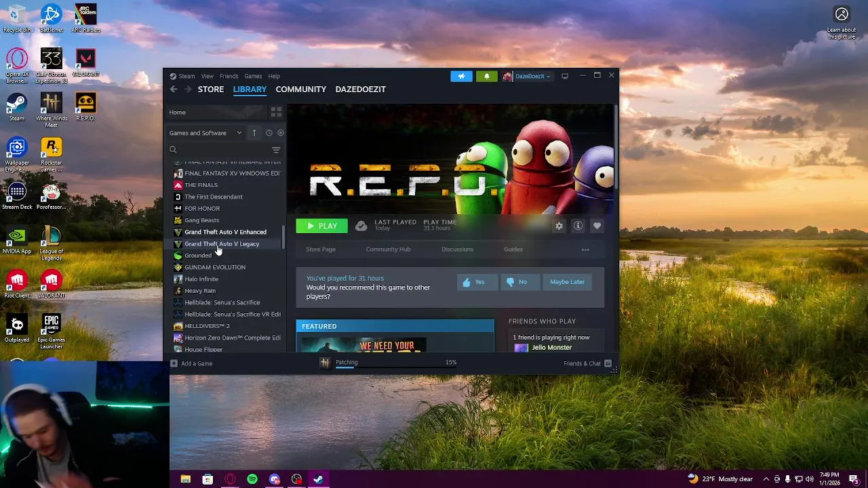This screenshot has width=868, height=488.
Task: Click the Maybe Later button
Action: point(567,282)
